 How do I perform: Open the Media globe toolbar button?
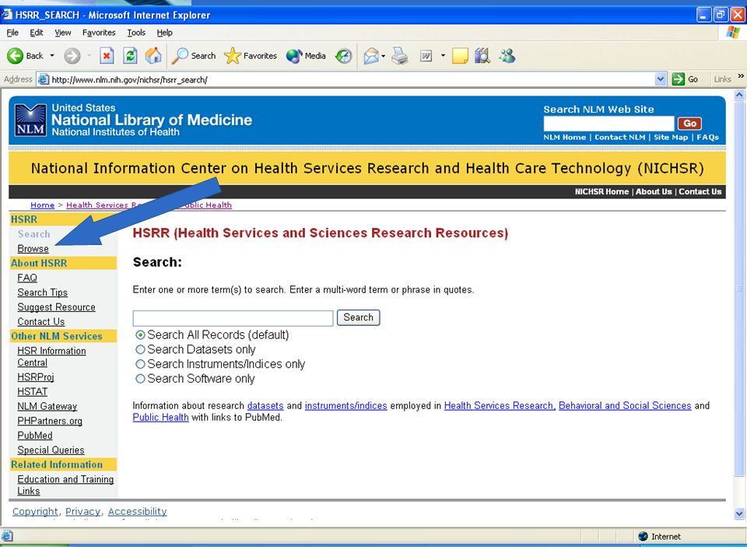point(294,56)
